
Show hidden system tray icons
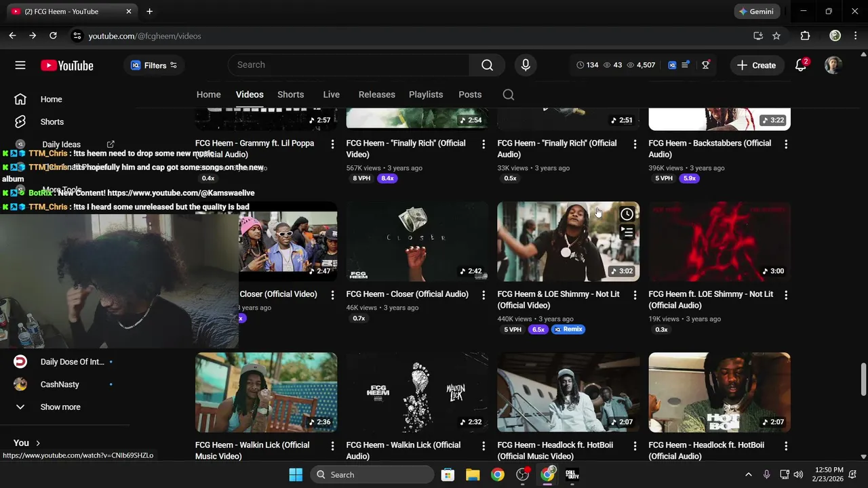[x=749, y=474]
